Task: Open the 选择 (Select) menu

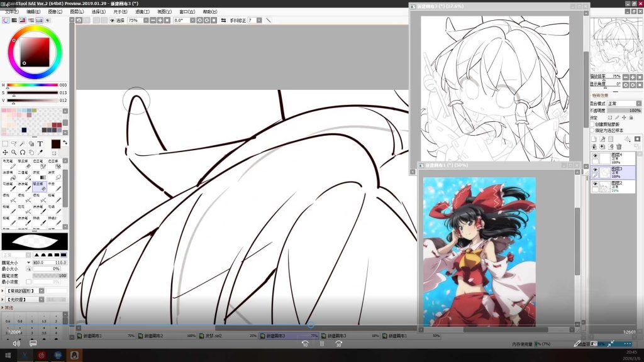Action: click(99, 12)
